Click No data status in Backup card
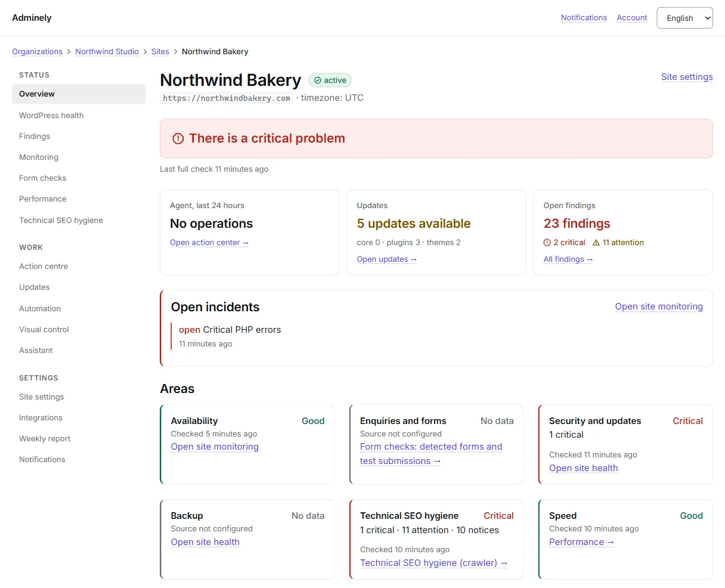 click(308, 516)
